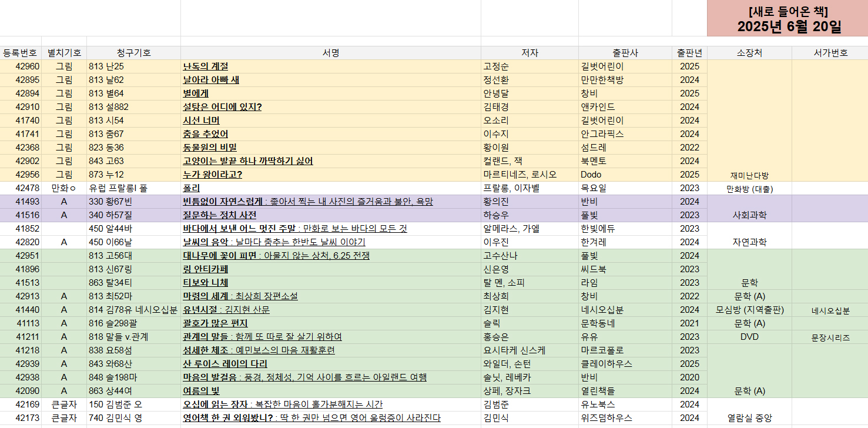Select the 출판사 column header
This screenshot has width=868, height=428.
point(625,53)
